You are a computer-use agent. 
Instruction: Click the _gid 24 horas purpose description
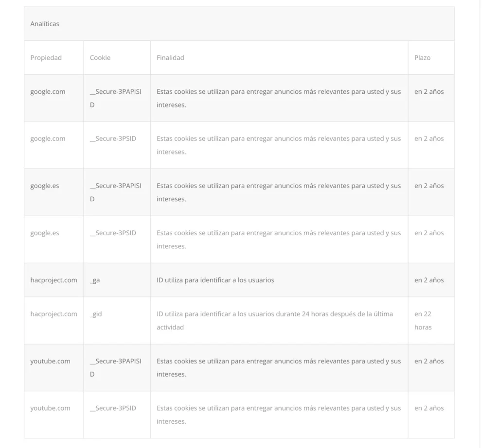click(x=275, y=321)
